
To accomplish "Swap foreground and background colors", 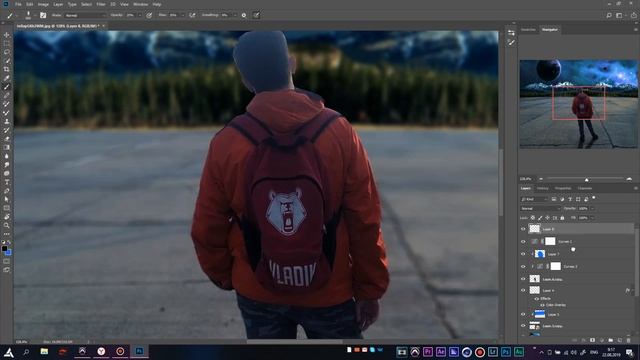I will click(x=9, y=243).
